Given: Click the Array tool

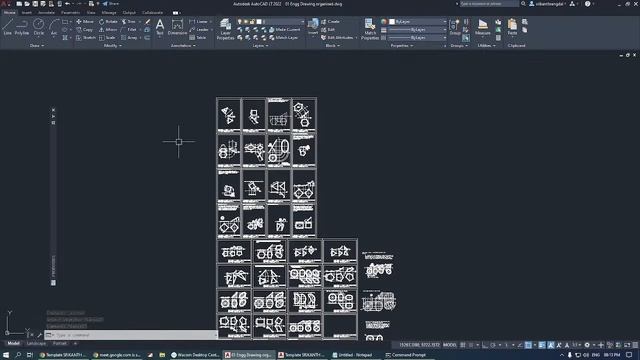Looking at the screenshot, I should coord(129,38).
